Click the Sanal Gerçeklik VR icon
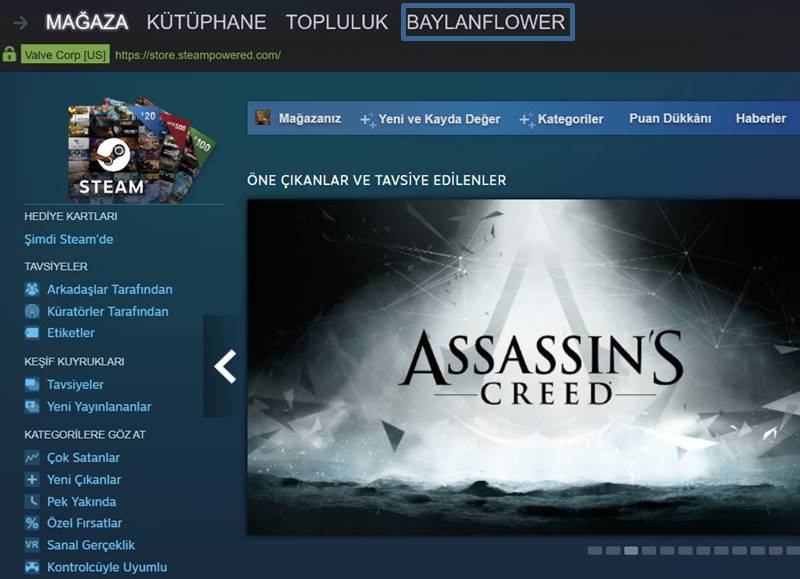The image size is (800, 579). point(32,545)
